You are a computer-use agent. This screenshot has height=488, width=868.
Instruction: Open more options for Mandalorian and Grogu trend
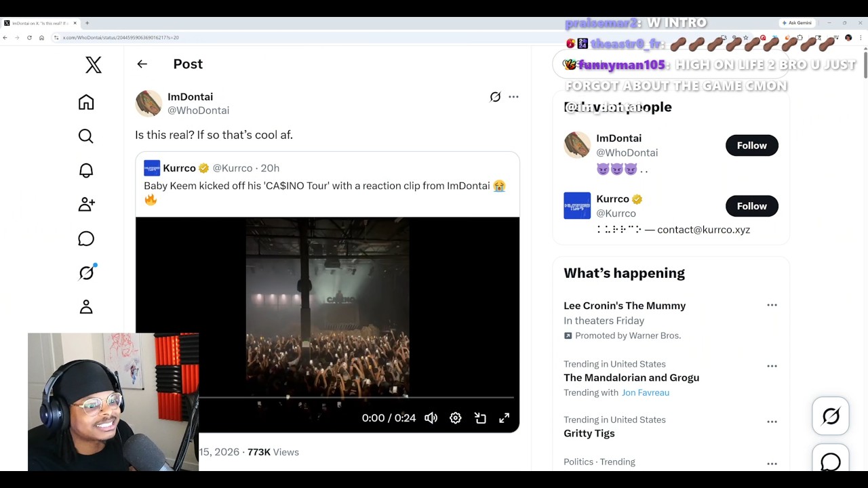click(772, 366)
